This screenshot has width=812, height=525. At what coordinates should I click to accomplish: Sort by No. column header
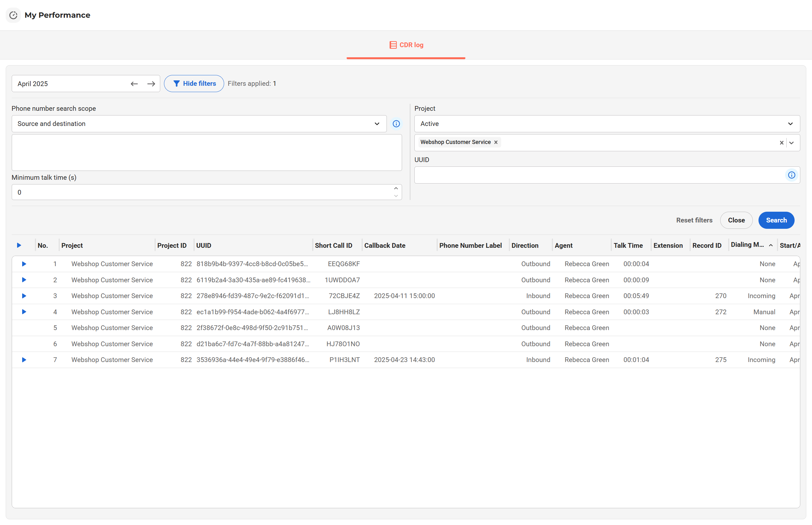(x=43, y=246)
